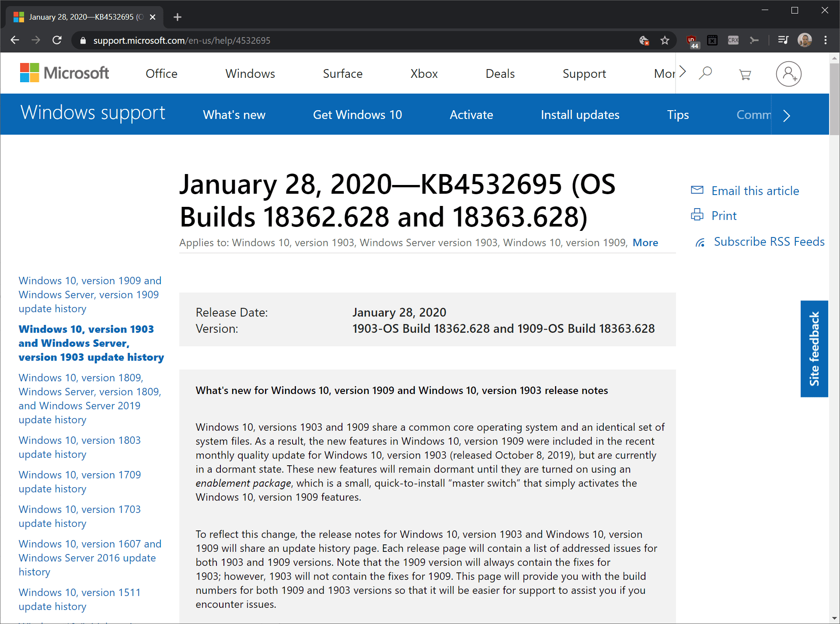
Task: Open Windows 10 version 1903 update history
Action: 91,343
